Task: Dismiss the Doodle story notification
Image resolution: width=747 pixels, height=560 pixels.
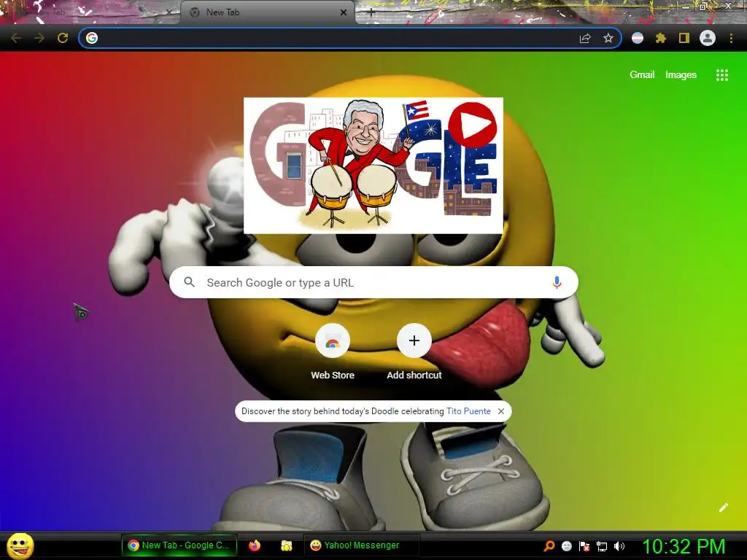Action: (x=500, y=411)
